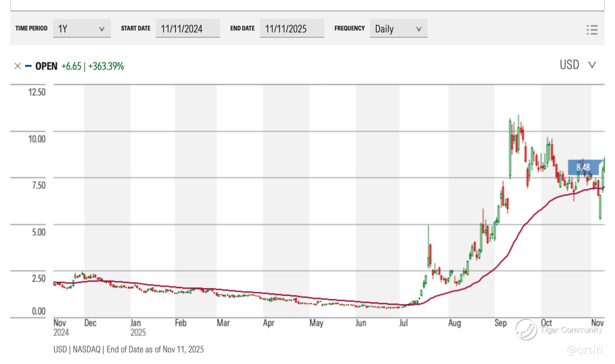The image size is (615, 364).
Task: Click the OPEN ticker symbol label
Action: 46,66
